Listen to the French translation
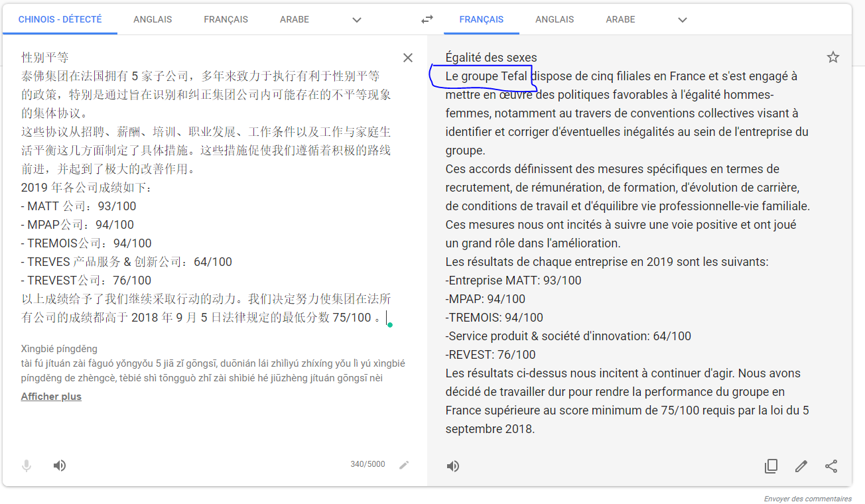865x504 pixels. pos(453,466)
